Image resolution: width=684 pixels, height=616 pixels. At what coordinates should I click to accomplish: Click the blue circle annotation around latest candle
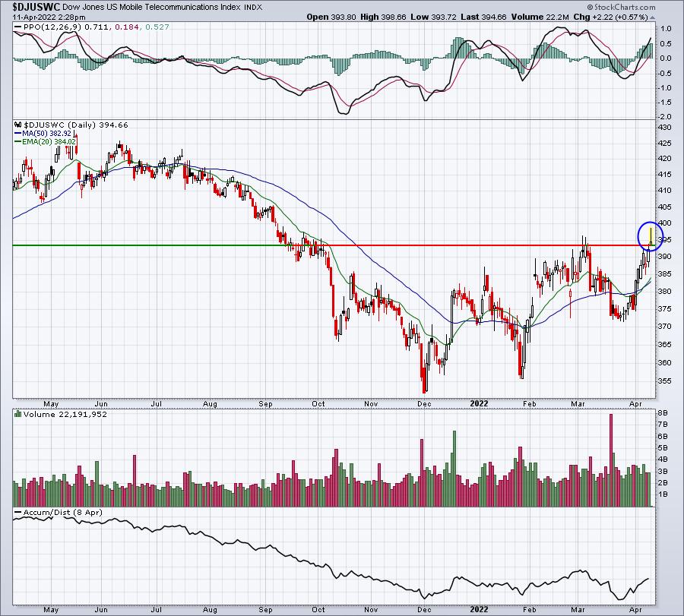(651, 236)
